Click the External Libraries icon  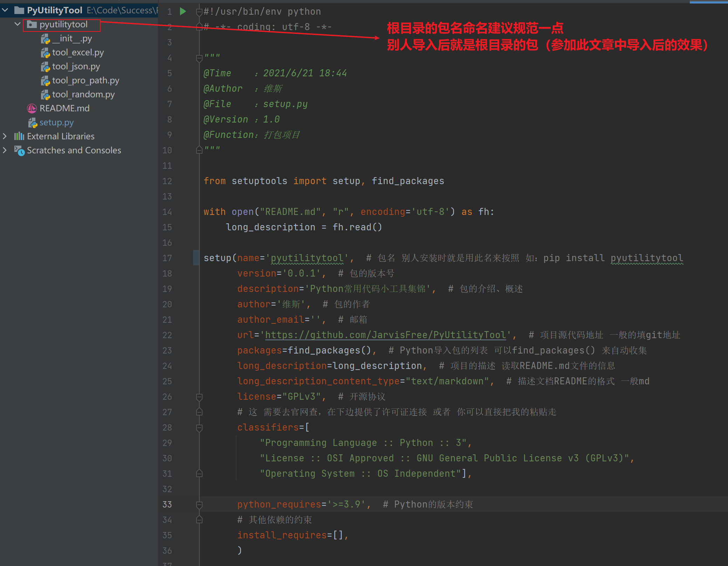point(19,136)
